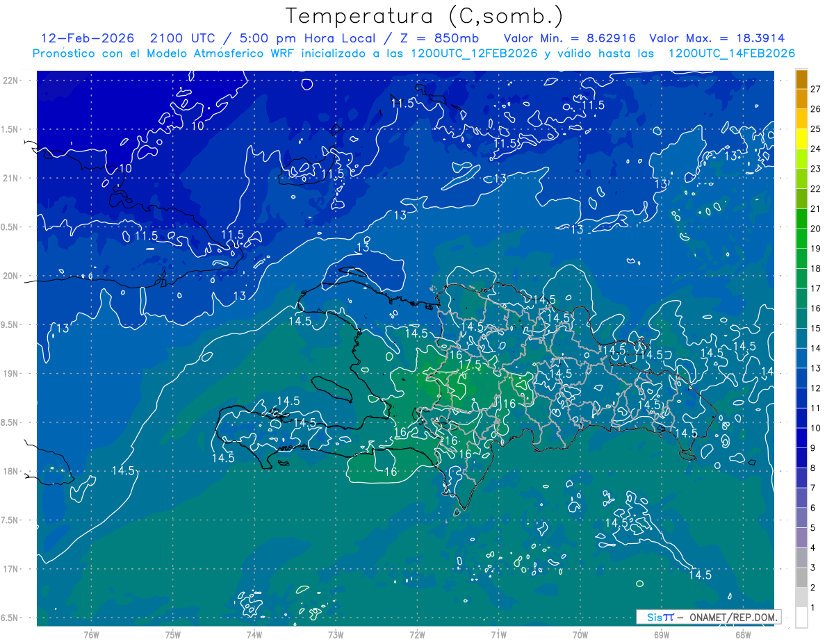Click the "20N" latitude label
Viewport: 834px width, 644px height.
point(12,276)
